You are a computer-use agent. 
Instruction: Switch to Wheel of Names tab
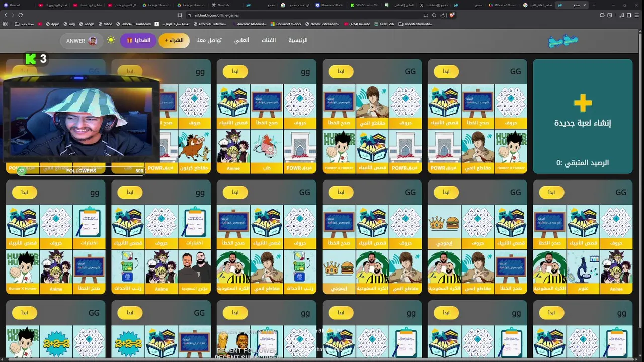coord(504,5)
